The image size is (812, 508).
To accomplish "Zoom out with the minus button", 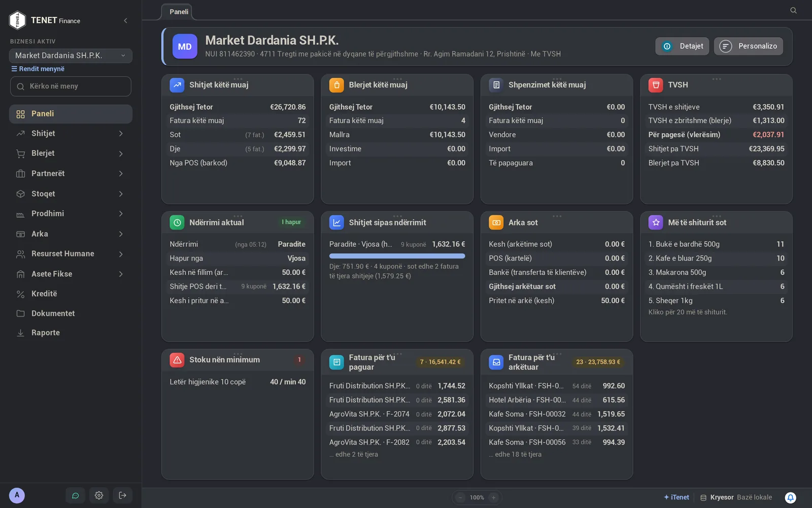I will [460, 498].
